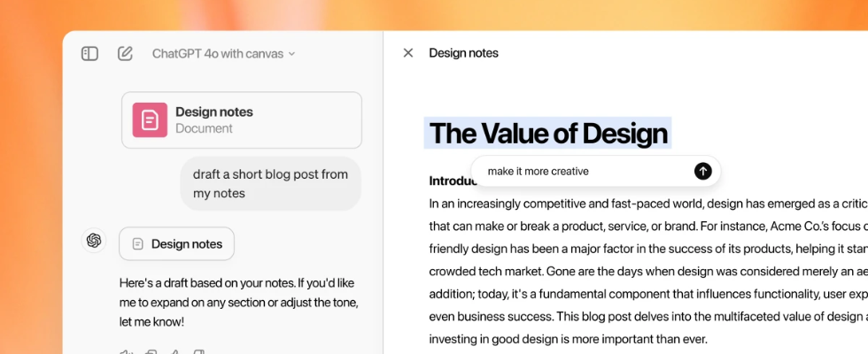Click the Introduction subheading in the document
This screenshot has width=868, height=354.
coord(450,181)
